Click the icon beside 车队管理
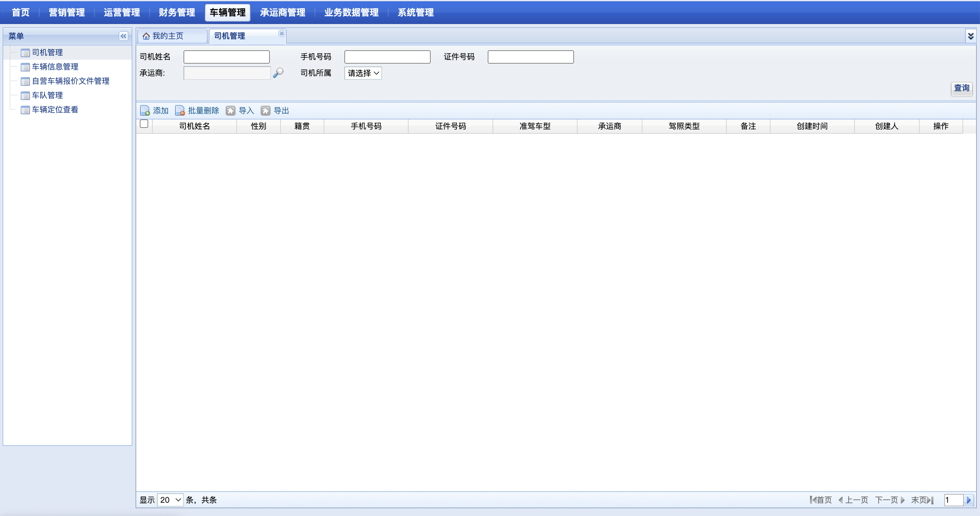980x516 pixels. pos(25,96)
